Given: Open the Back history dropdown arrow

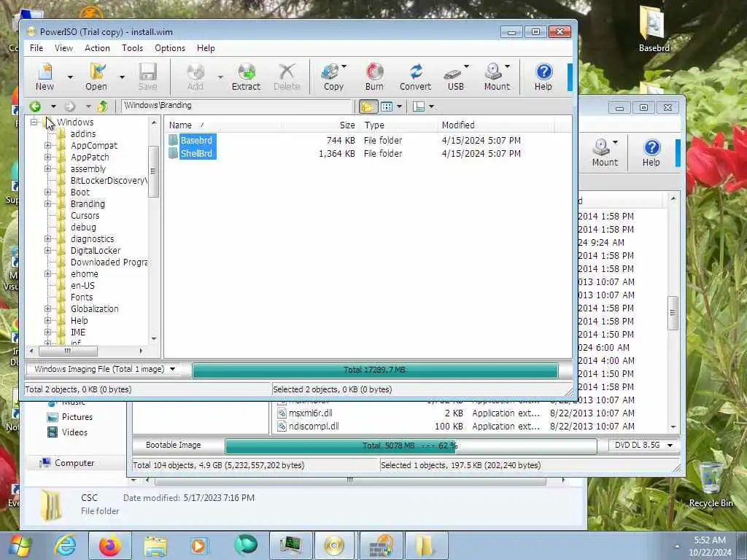Looking at the screenshot, I should click(53, 106).
